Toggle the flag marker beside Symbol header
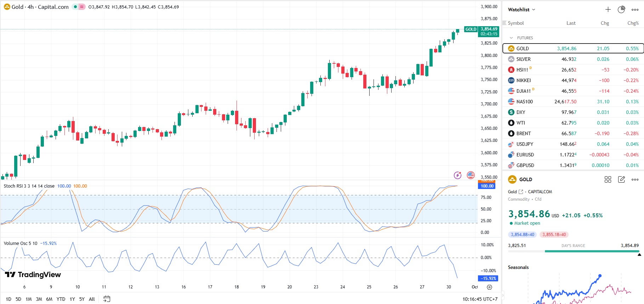 click(x=505, y=23)
